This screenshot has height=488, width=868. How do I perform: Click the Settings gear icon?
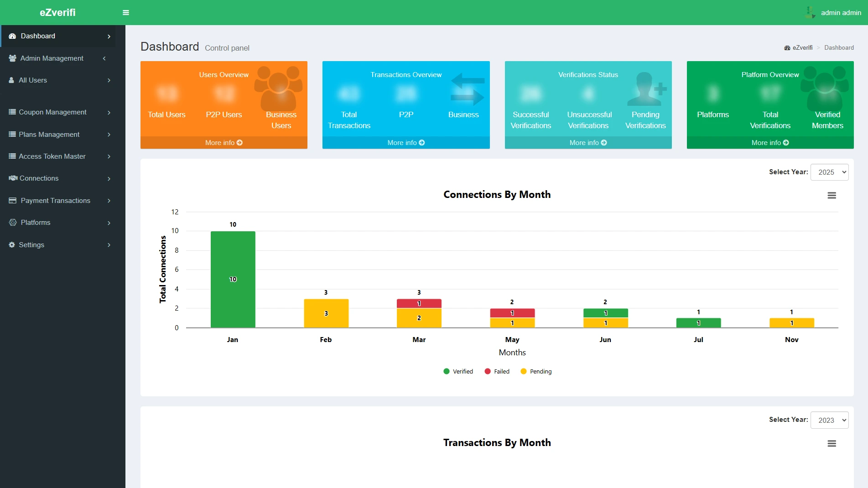(x=12, y=245)
